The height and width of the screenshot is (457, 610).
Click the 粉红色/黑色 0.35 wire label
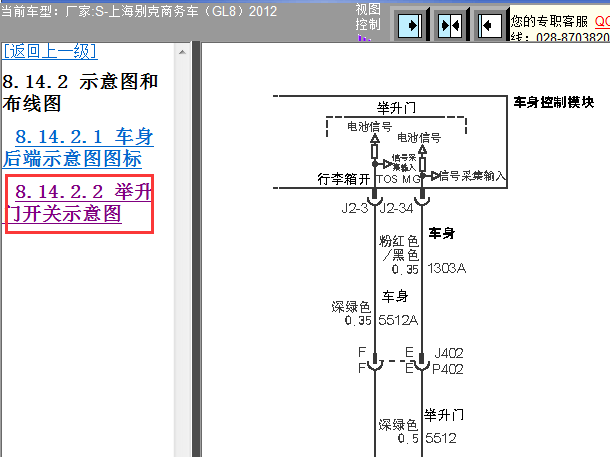pyautogui.click(x=399, y=255)
